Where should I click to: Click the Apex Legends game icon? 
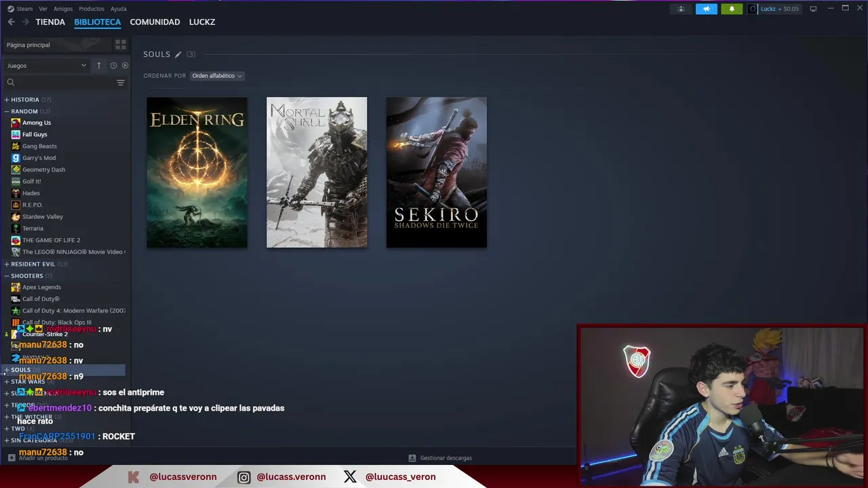click(16, 287)
